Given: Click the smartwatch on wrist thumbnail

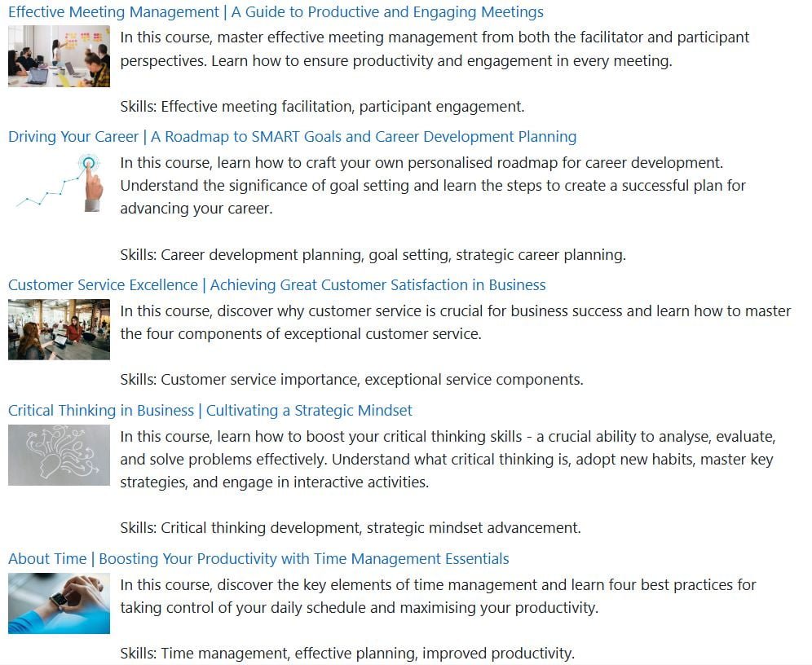Looking at the screenshot, I should [x=59, y=603].
